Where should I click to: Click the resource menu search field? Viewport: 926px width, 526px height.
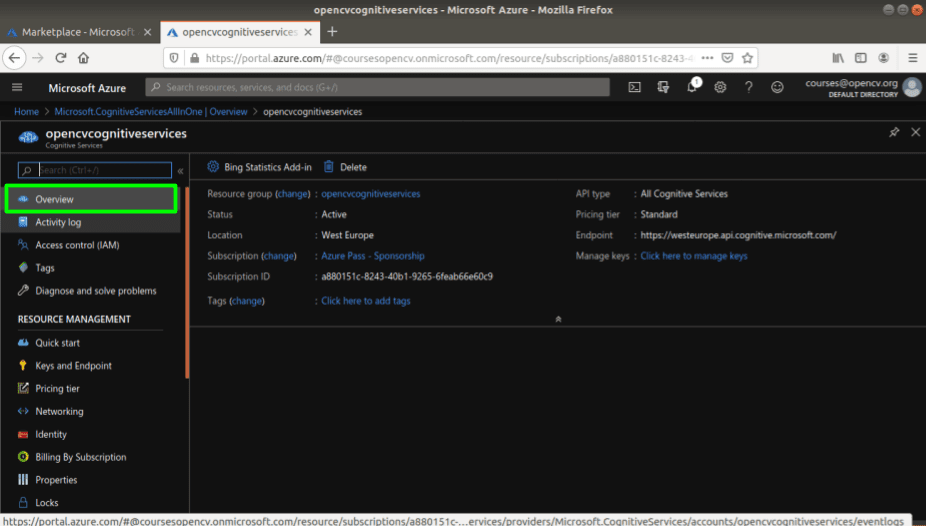(x=94, y=170)
